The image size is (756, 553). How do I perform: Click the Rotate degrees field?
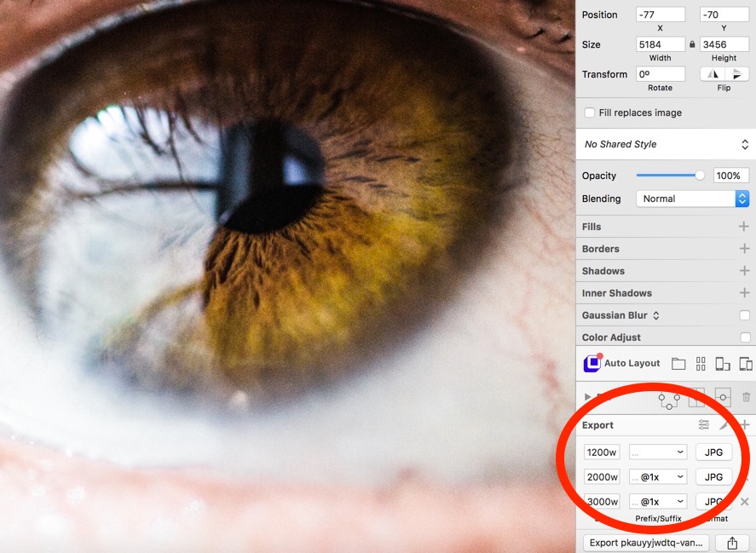(661, 74)
